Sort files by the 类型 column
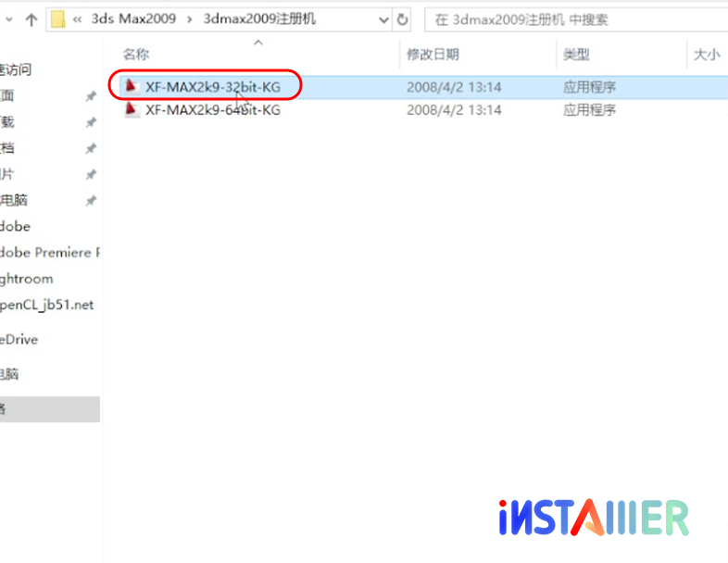Image resolution: width=728 pixels, height=563 pixels. pyautogui.click(x=576, y=55)
